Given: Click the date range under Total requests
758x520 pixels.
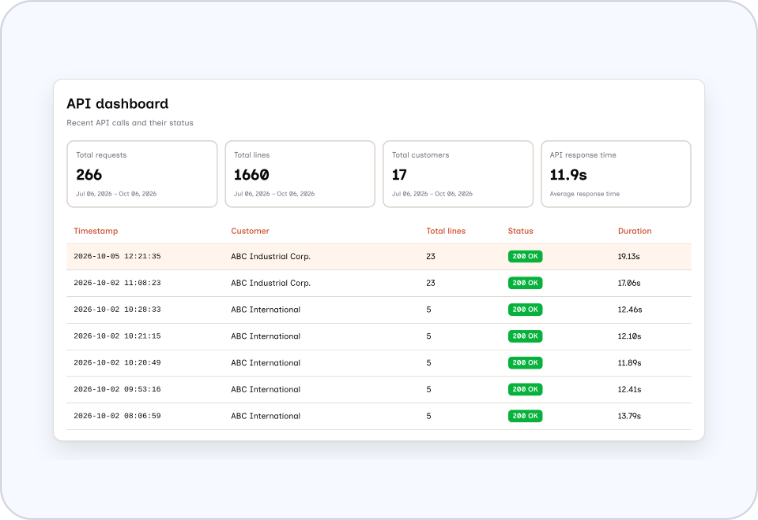Looking at the screenshot, I should pos(116,194).
